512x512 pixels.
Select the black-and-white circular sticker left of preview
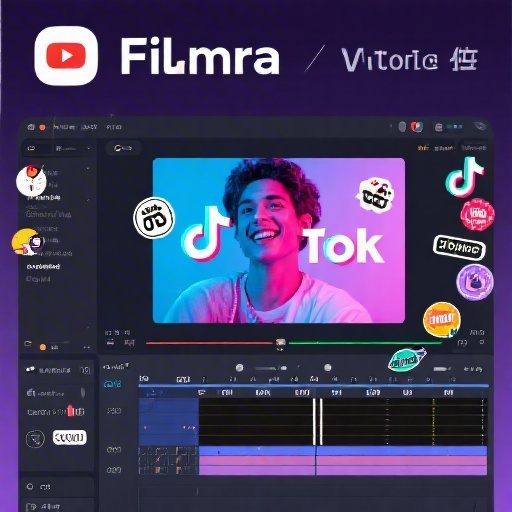coord(154,218)
